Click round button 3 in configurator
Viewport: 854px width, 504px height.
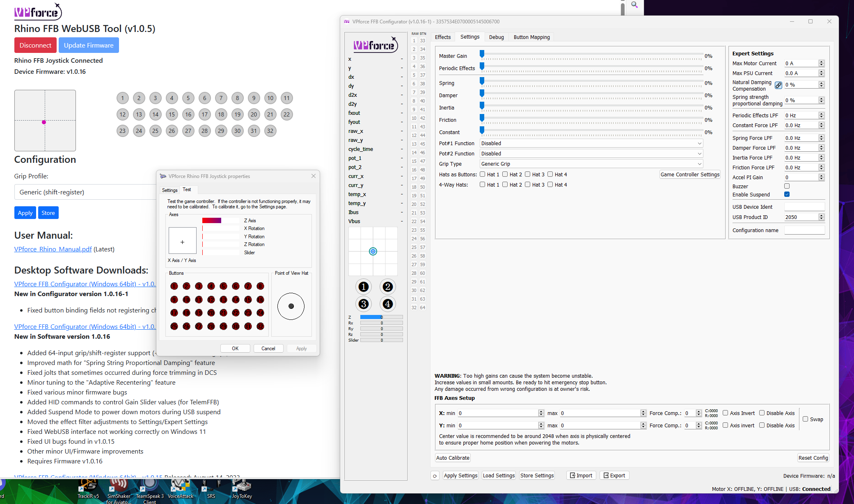pyautogui.click(x=363, y=304)
